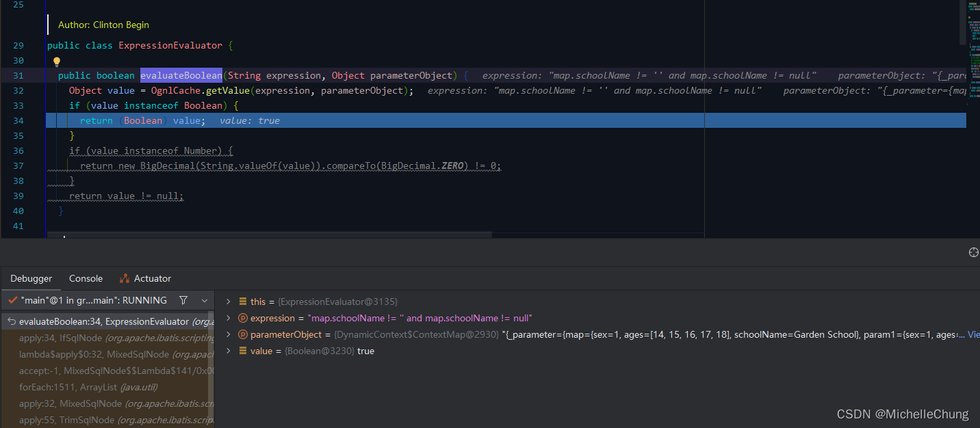Click the expression string value in variables pane
980x428 pixels.
pyautogui.click(x=420, y=318)
